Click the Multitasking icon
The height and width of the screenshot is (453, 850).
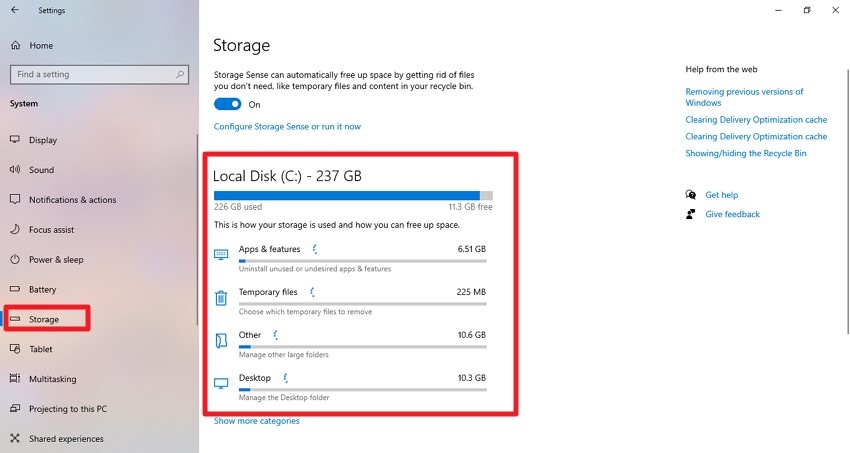coord(15,379)
